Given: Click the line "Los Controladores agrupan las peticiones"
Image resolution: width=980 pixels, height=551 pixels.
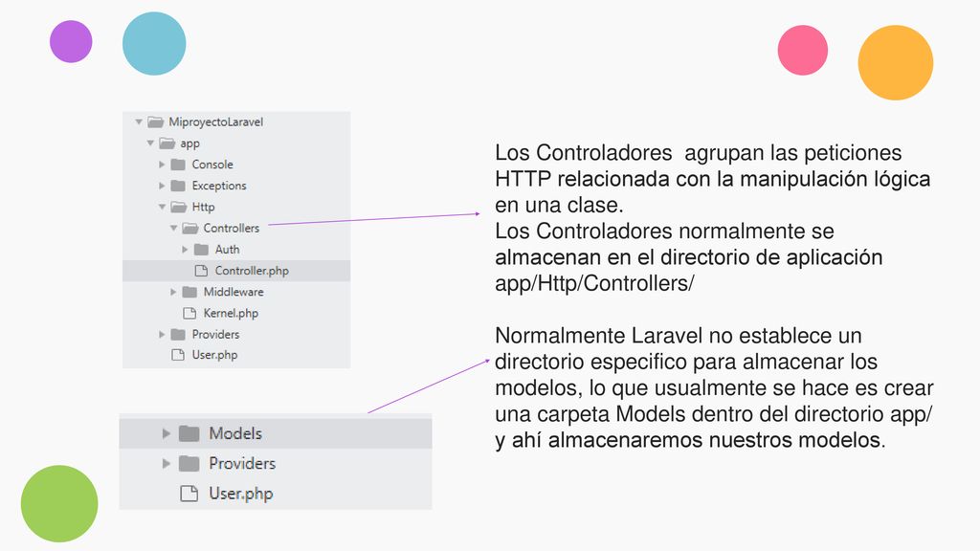Looking at the screenshot, I should pyautogui.click(x=698, y=153).
